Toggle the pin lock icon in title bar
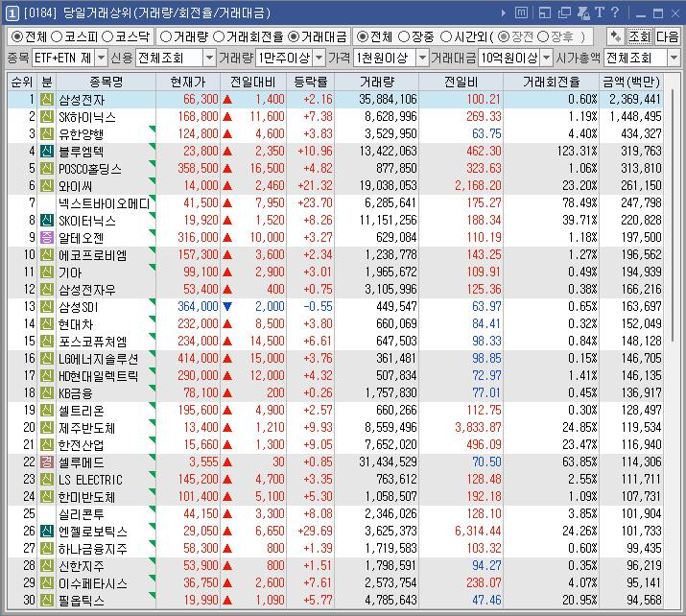 pyautogui.click(x=583, y=13)
